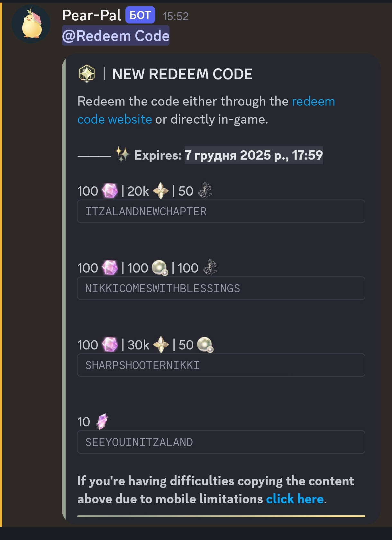Click the "click here" mobile copy link
The width and height of the screenshot is (392, 540).
point(295,499)
